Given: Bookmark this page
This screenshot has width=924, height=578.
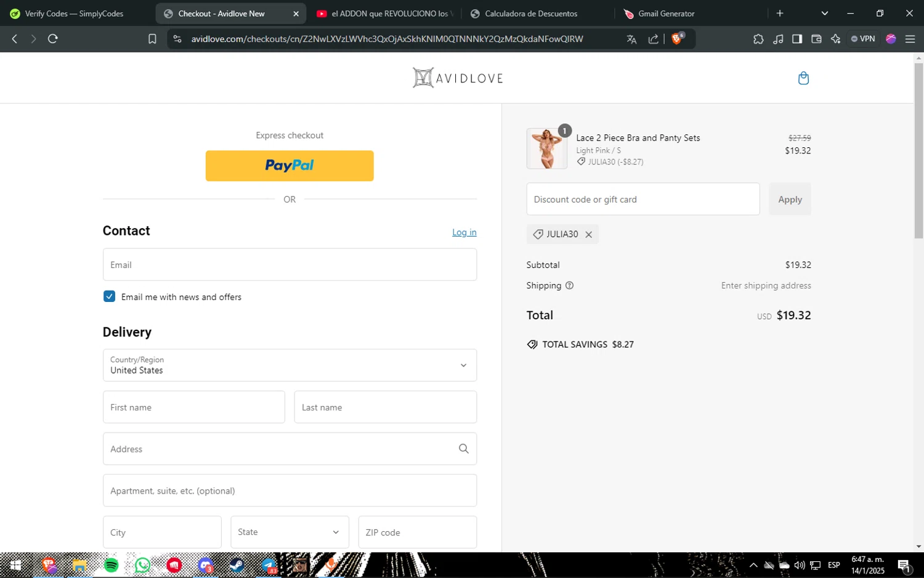Looking at the screenshot, I should coord(152,39).
